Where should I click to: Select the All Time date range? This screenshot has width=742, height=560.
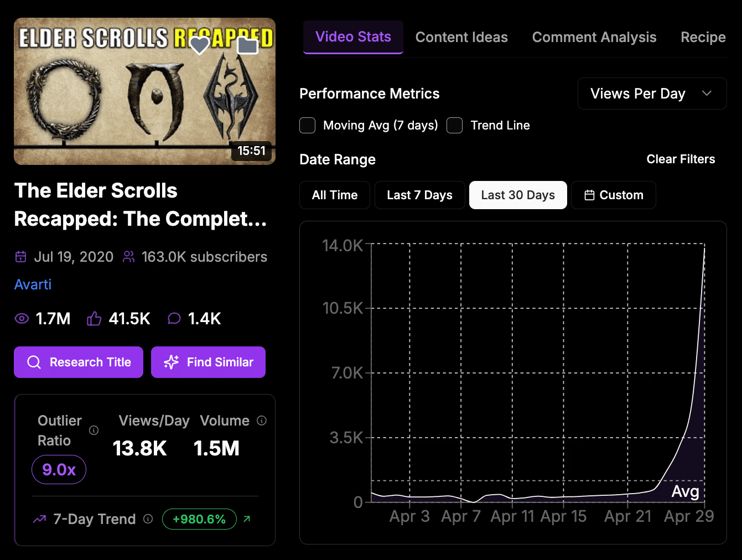click(335, 195)
